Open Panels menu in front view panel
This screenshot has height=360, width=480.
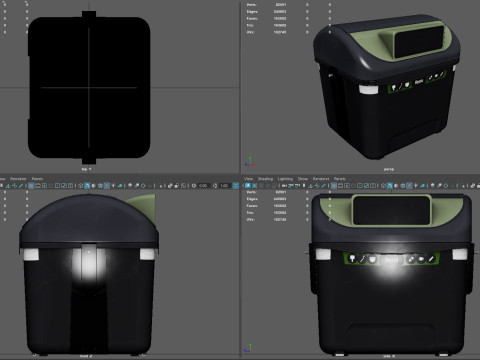(x=37, y=179)
